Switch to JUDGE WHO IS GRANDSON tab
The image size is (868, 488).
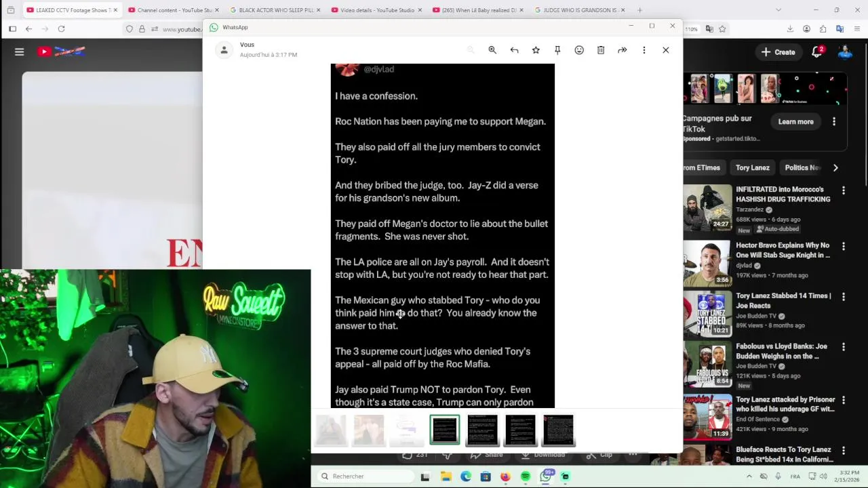[x=578, y=10]
